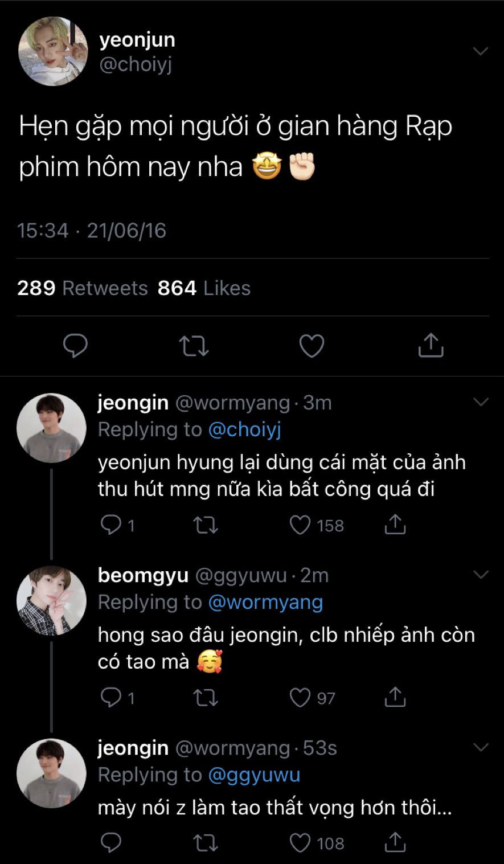View the 289 Retweets list
The height and width of the screenshot is (864, 504).
click(83, 288)
